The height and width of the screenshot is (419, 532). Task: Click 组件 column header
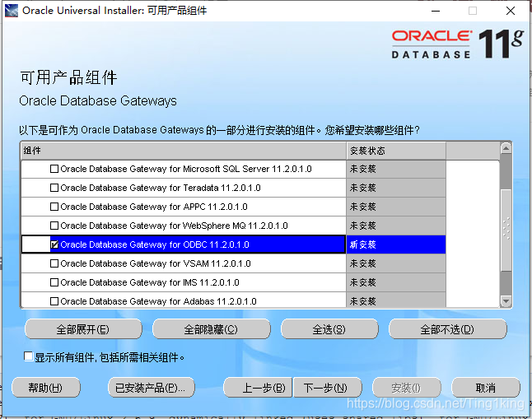184,151
